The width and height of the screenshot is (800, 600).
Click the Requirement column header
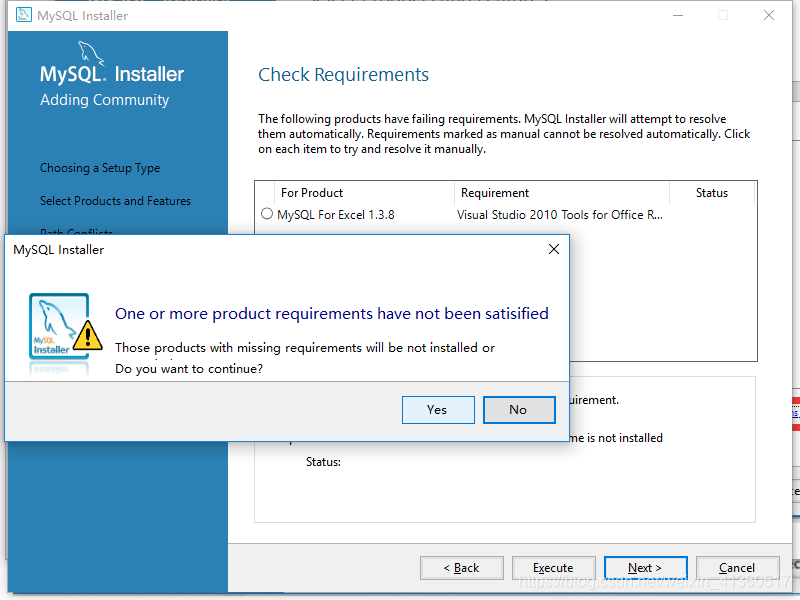[x=562, y=193]
